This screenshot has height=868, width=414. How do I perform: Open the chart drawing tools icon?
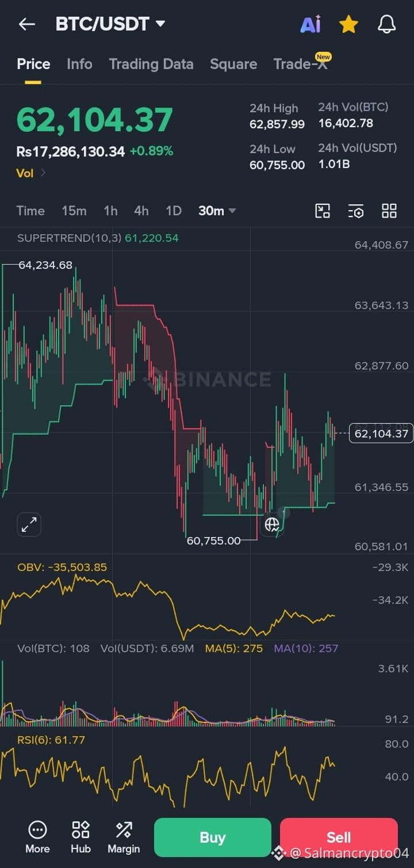[323, 211]
